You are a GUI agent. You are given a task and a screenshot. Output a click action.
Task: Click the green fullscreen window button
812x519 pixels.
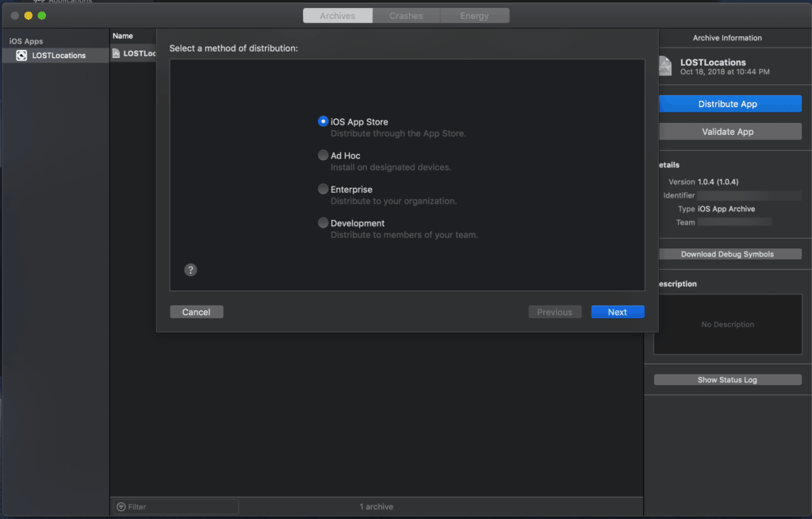[42, 16]
